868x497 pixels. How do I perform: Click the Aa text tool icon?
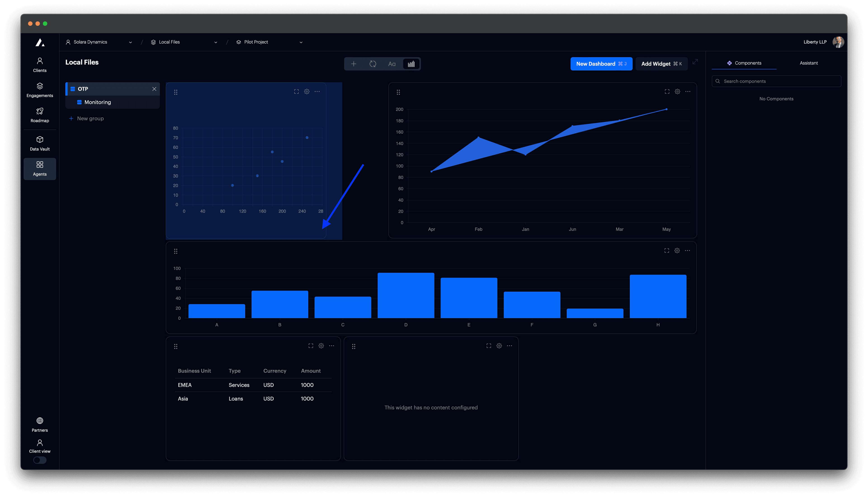392,64
